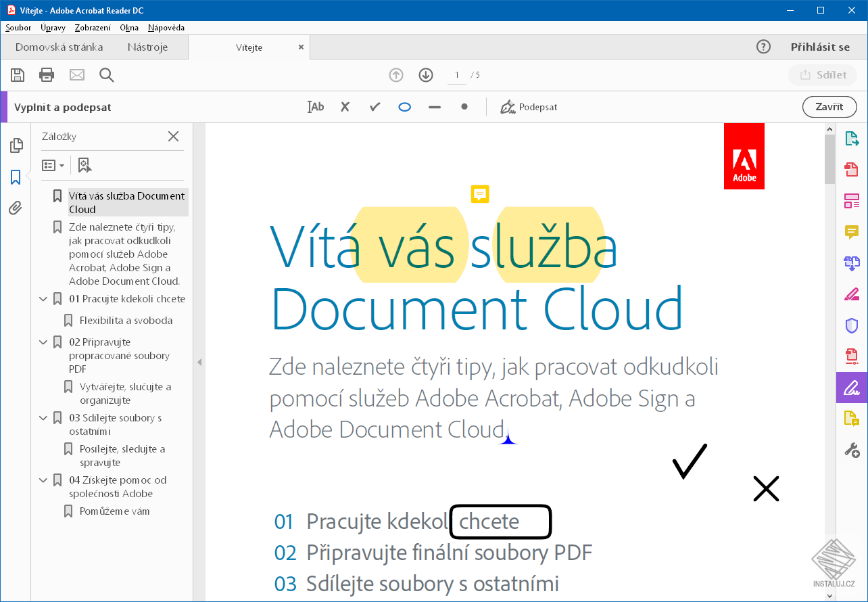The width and height of the screenshot is (868, 602).
Task: Open Combine Files tool in right pane
Action: pyautogui.click(x=852, y=263)
